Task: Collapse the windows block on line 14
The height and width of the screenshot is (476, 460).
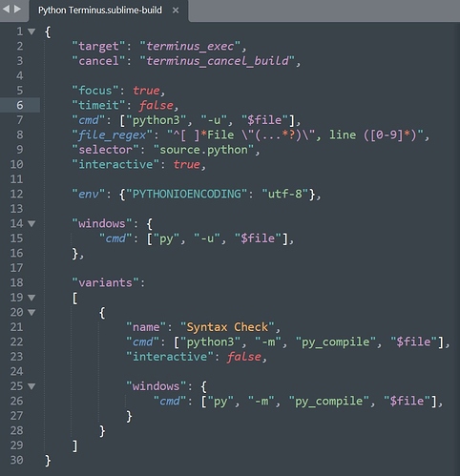Action: [31, 224]
